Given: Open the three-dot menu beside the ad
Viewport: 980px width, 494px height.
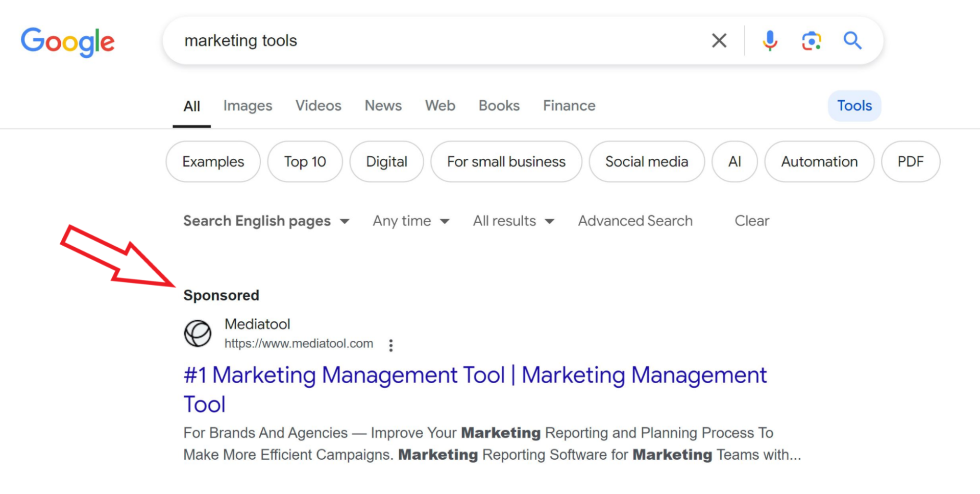Looking at the screenshot, I should tap(390, 345).
